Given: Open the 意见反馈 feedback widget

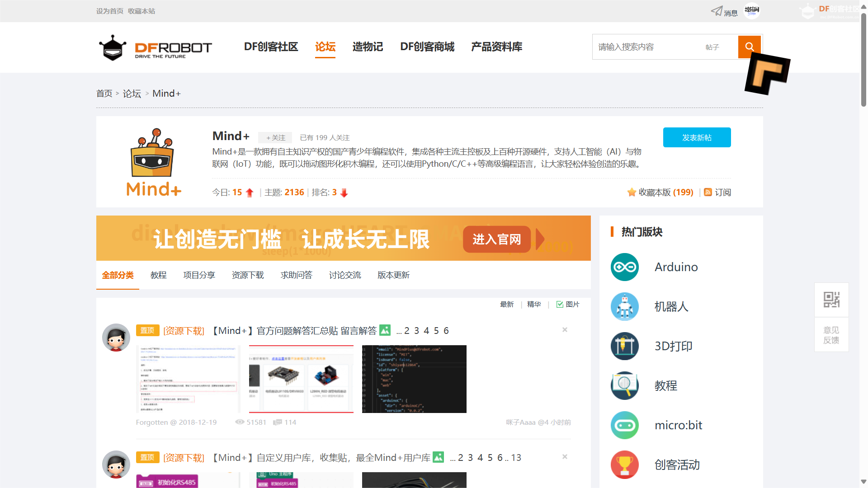Looking at the screenshot, I should 831,335.
